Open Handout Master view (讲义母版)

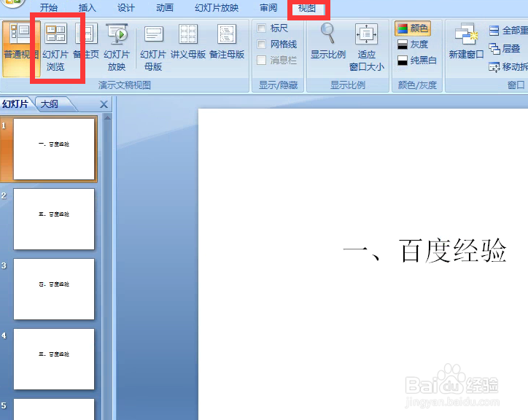pyautogui.click(x=188, y=41)
